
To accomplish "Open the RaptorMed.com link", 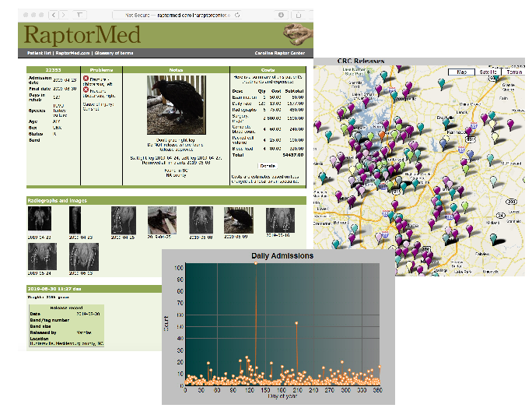I will pyautogui.click(x=72, y=53).
